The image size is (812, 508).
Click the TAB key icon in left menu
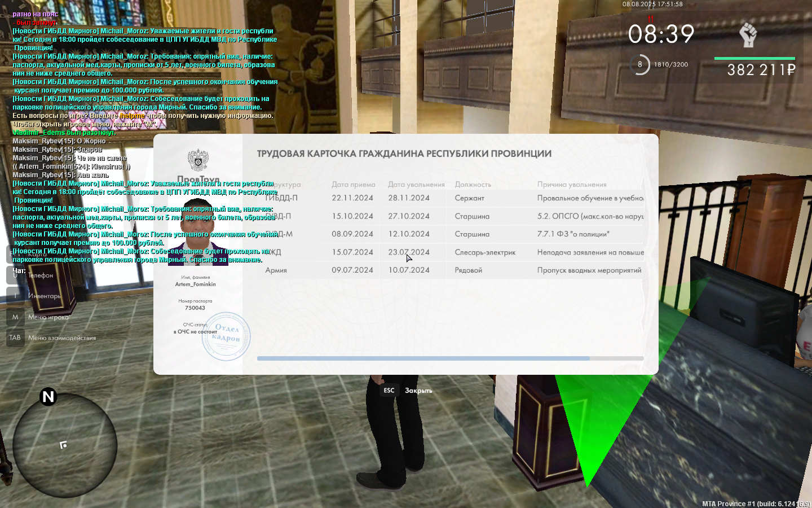[15, 338]
